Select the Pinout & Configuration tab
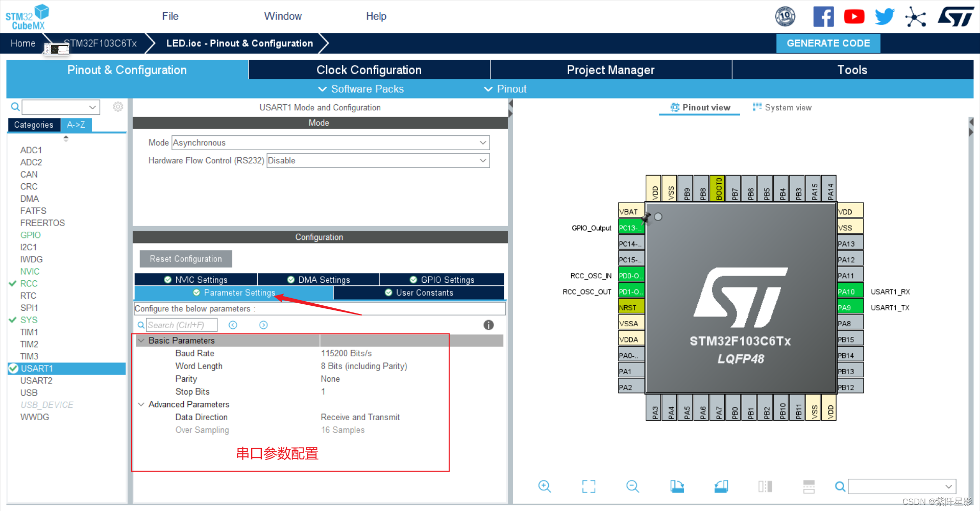This screenshot has height=511, width=980. (x=127, y=70)
